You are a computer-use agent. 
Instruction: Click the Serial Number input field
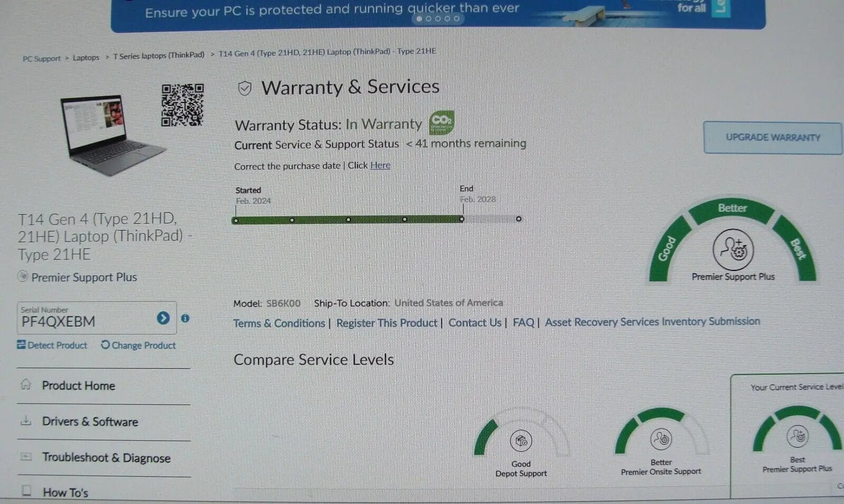(97, 318)
